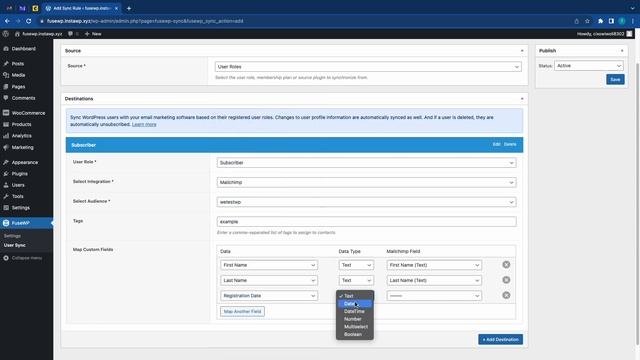Viewport: 640px width, 360px height.
Task: Collapse the Publish panel
Action: pyautogui.click(x=622, y=51)
